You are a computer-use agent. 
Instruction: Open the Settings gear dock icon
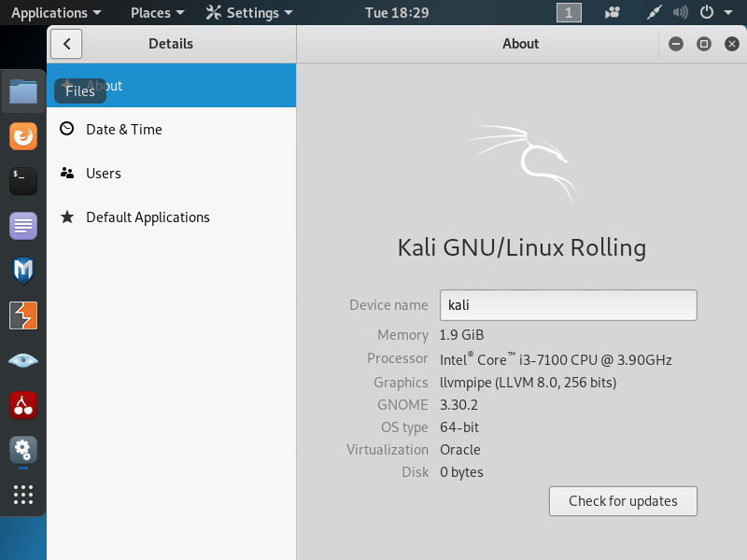(22, 450)
